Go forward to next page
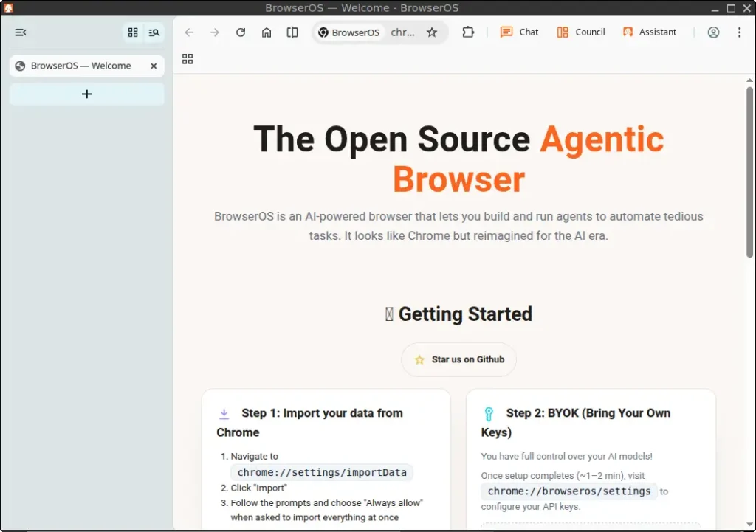Viewport: 756px width, 532px height. [215, 32]
